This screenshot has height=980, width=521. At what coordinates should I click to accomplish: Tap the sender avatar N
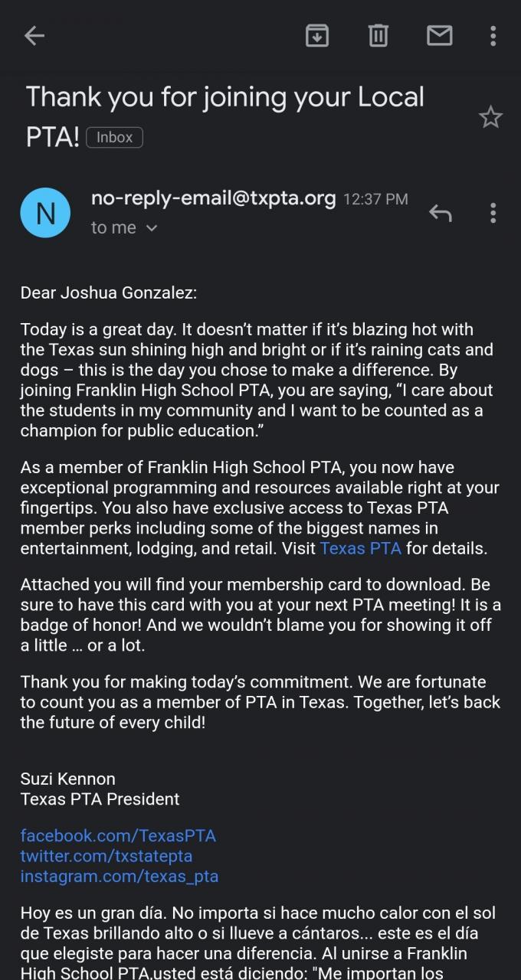click(x=45, y=213)
